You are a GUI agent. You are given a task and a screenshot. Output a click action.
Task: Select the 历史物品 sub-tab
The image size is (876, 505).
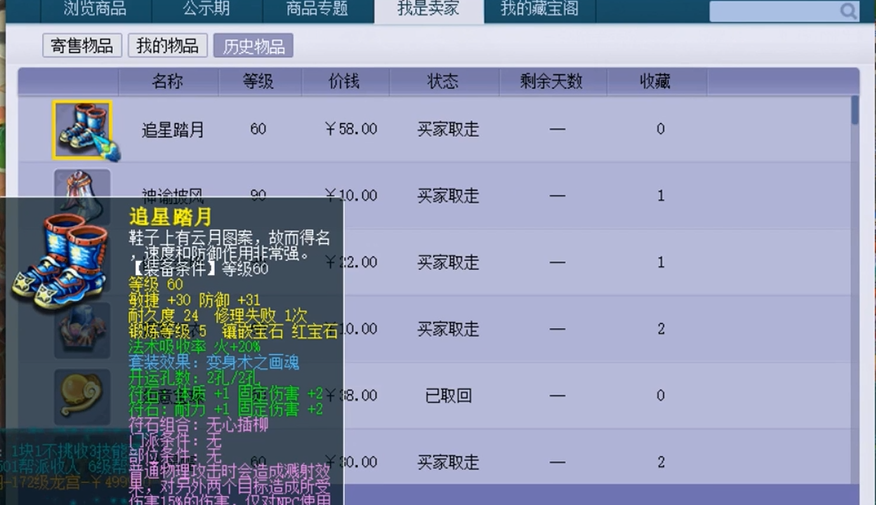pos(253,46)
